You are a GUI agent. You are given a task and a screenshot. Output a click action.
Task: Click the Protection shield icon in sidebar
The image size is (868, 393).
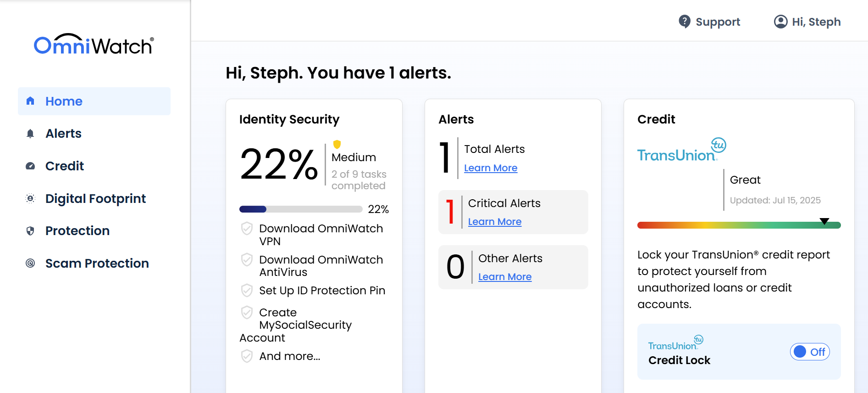click(30, 231)
